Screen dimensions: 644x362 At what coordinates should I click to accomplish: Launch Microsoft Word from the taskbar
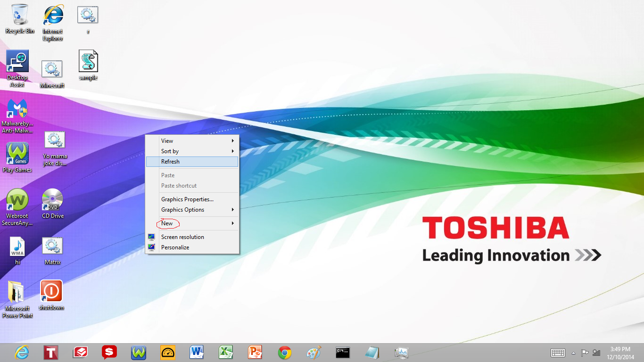[x=197, y=352]
